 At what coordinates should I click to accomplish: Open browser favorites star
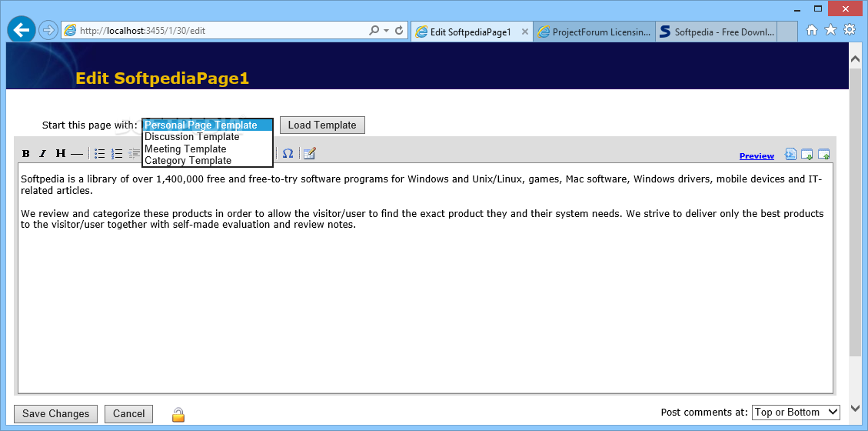830,30
